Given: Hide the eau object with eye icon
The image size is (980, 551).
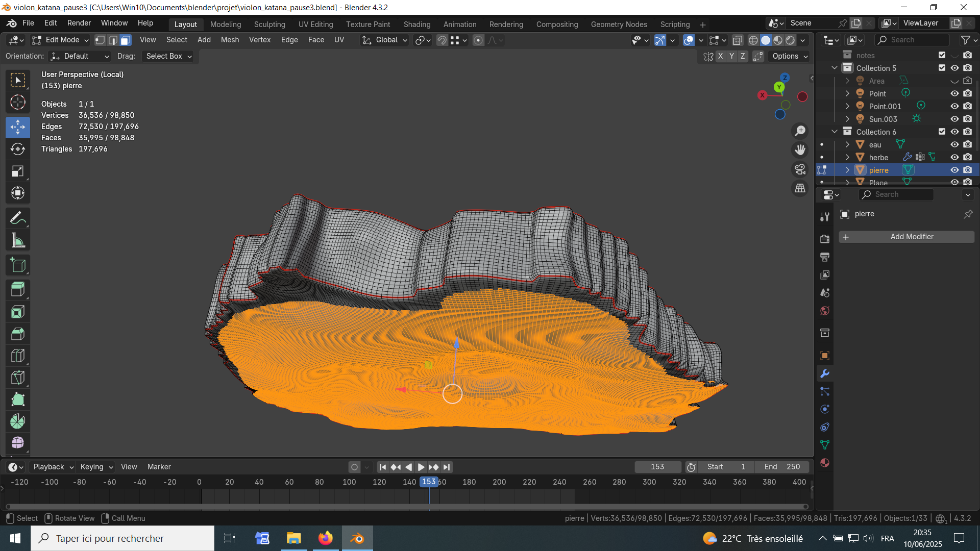Looking at the screenshot, I should 954,144.
